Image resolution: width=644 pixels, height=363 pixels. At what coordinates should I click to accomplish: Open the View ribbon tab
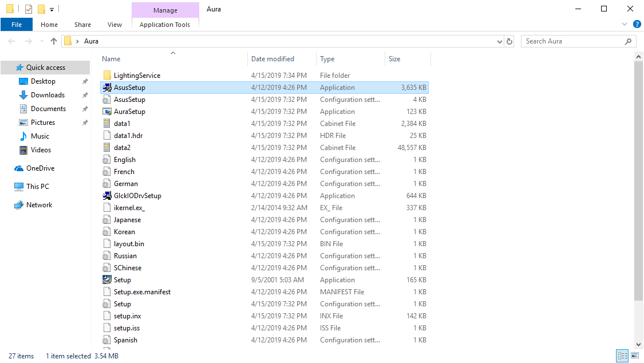[114, 25]
